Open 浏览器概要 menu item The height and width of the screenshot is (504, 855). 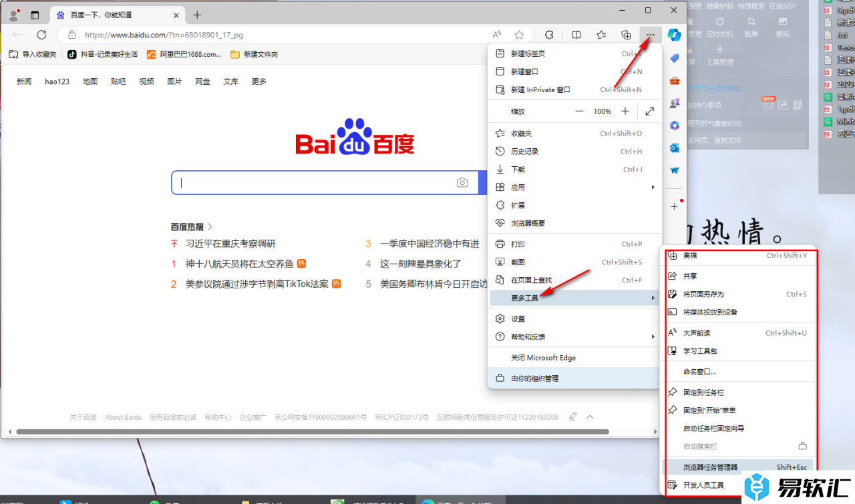(x=574, y=224)
